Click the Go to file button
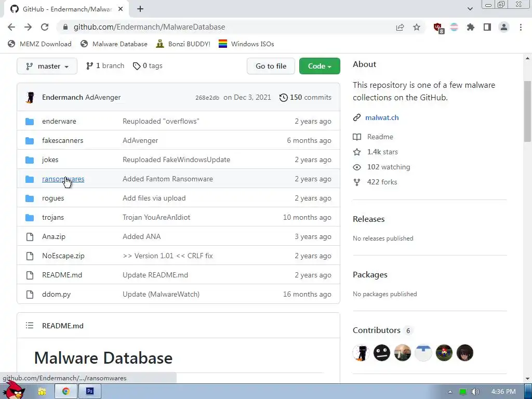The height and width of the screenshot is (399, 532). 271,66
